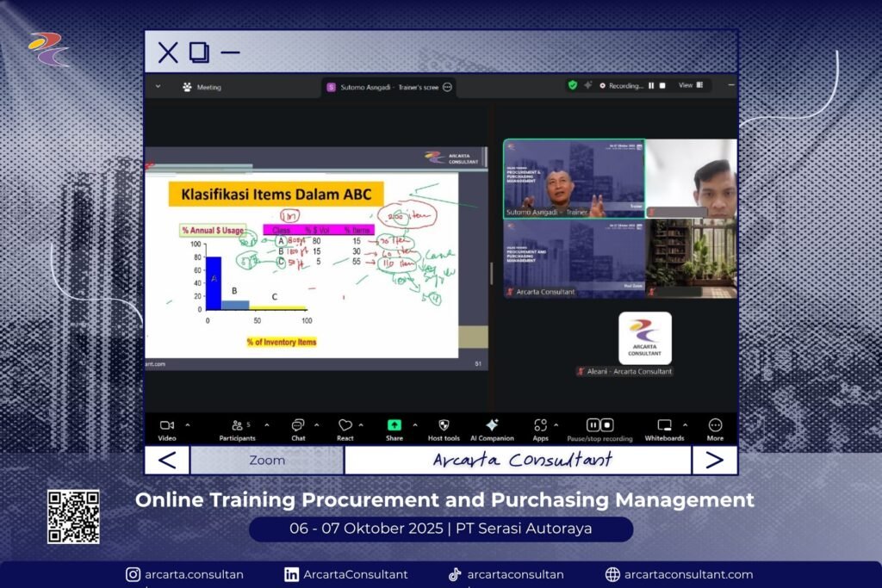Expand the Share options chevron
882x588 pixels.
click(x=415, y=425)
